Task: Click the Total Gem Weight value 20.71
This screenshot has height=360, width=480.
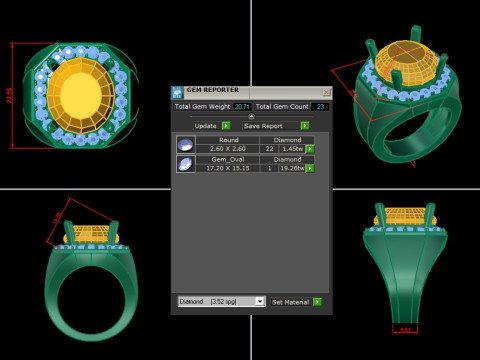Action: (242, 107)
